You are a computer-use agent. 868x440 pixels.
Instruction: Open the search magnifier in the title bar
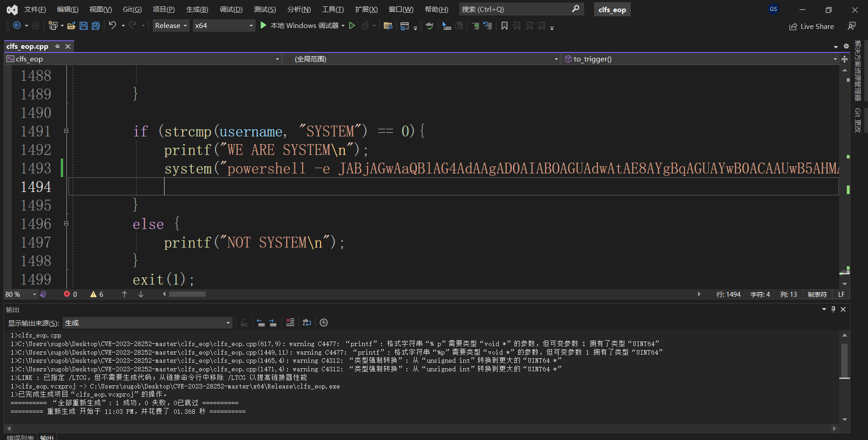[x=576, y=9]
